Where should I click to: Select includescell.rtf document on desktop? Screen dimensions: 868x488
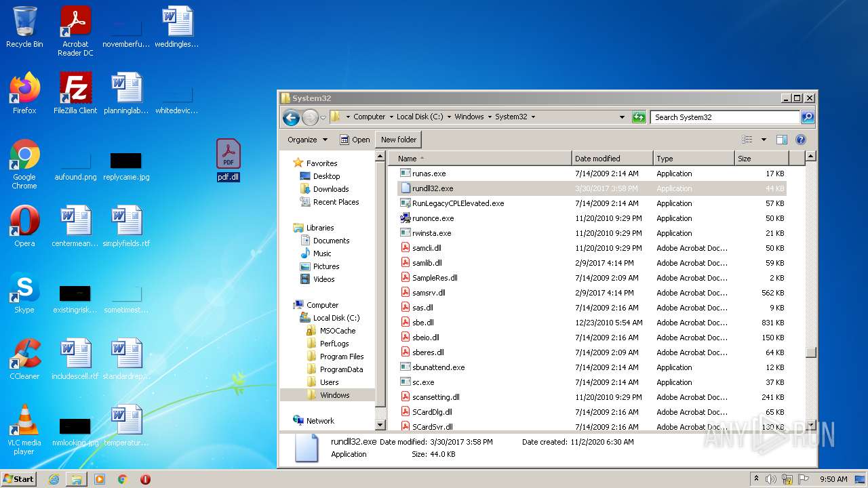(x=75, y=359)
